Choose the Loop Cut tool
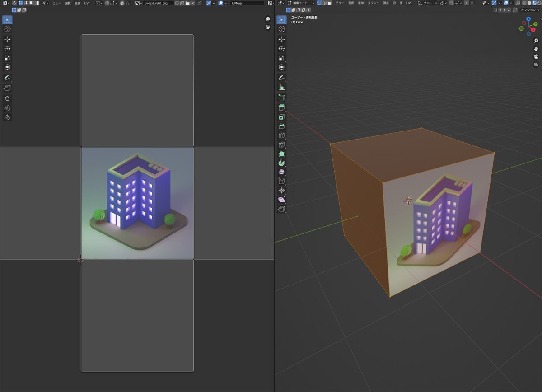 point(282,135)
